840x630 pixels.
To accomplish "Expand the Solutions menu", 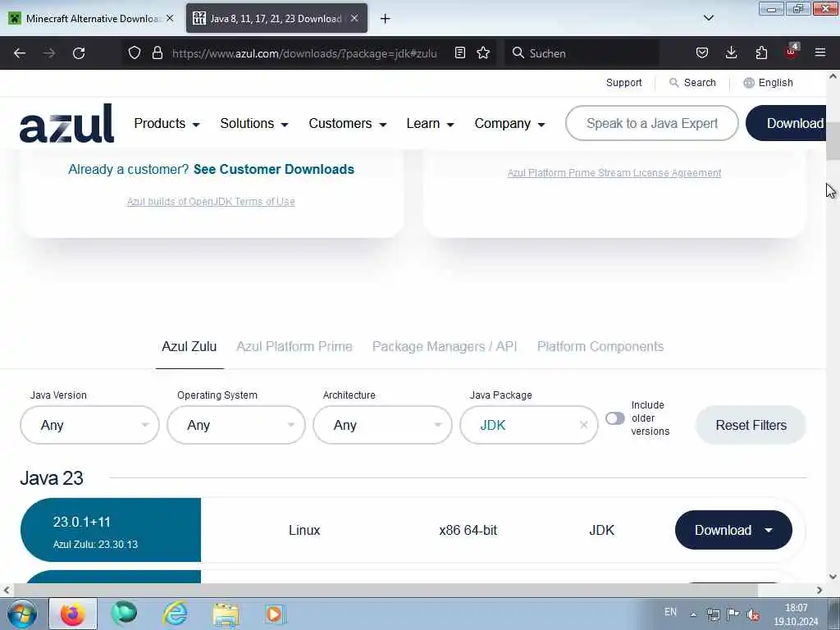I will pyautogui.click(x=254, y=123).
